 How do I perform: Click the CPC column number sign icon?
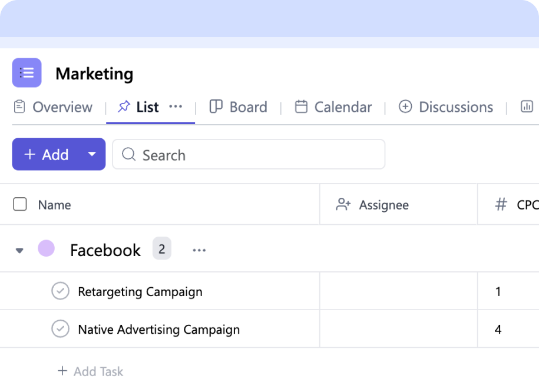click(x=500, y=204)
